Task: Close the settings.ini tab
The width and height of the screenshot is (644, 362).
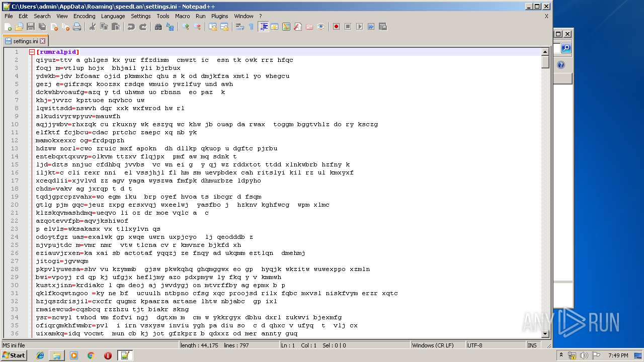Action: click(42, 41)
